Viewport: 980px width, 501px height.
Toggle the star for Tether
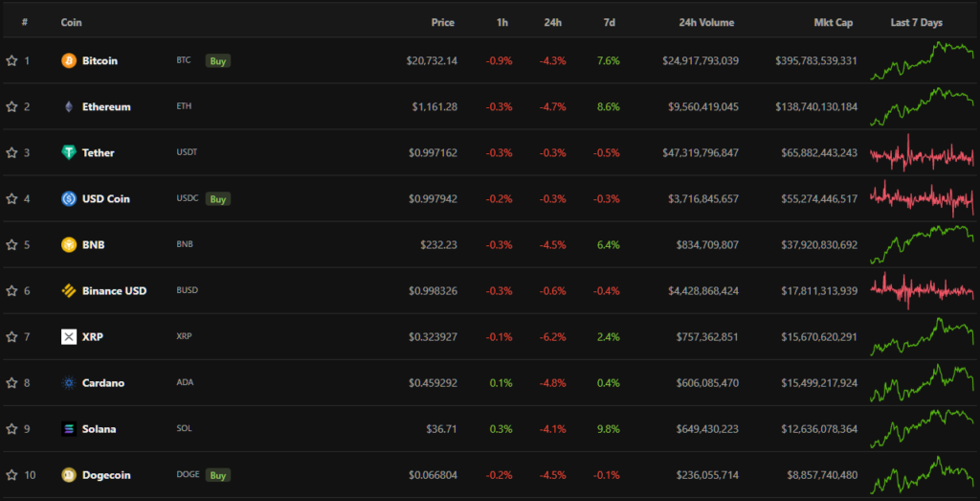click(x=11, y=152)
